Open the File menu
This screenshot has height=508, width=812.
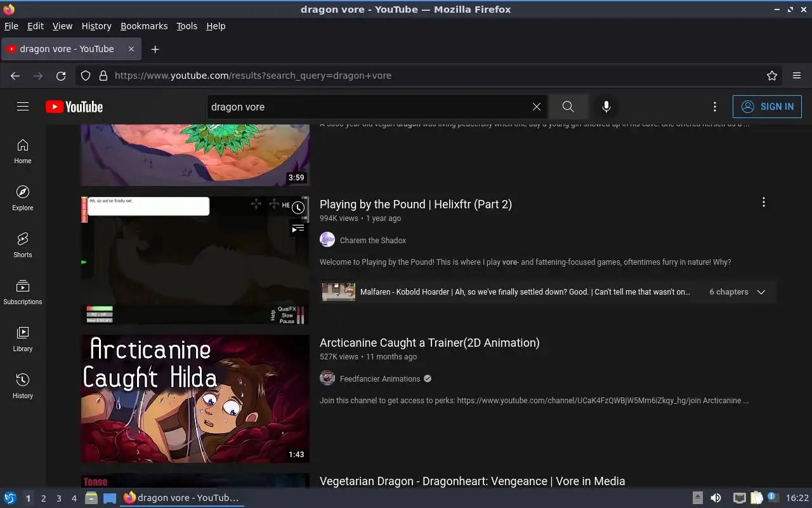pos(11,26)
